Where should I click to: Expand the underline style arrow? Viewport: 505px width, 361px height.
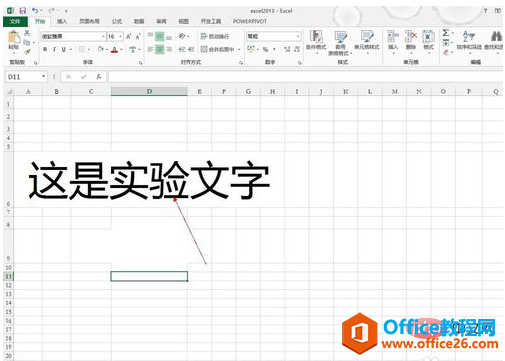point(71,49)
